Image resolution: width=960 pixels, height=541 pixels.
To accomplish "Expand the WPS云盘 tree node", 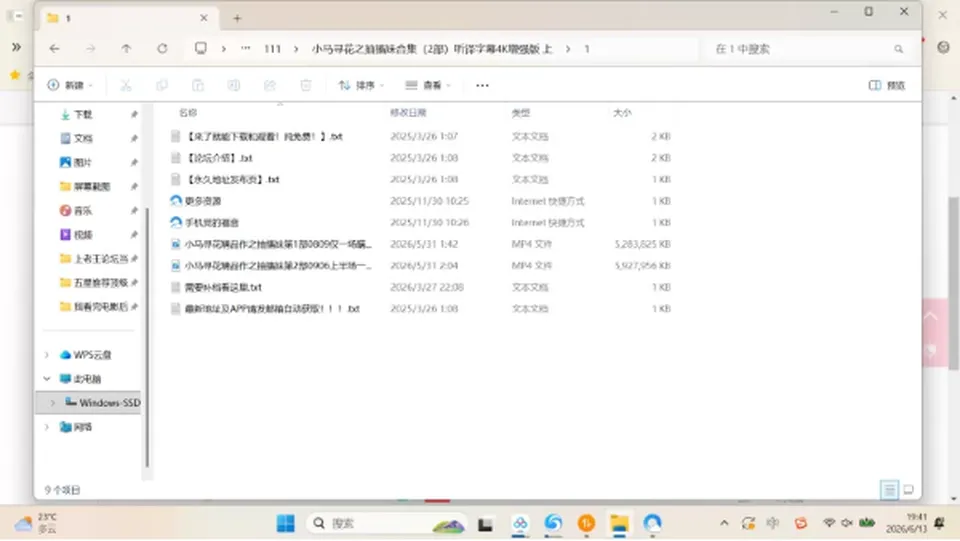I will tap(47, 355).
